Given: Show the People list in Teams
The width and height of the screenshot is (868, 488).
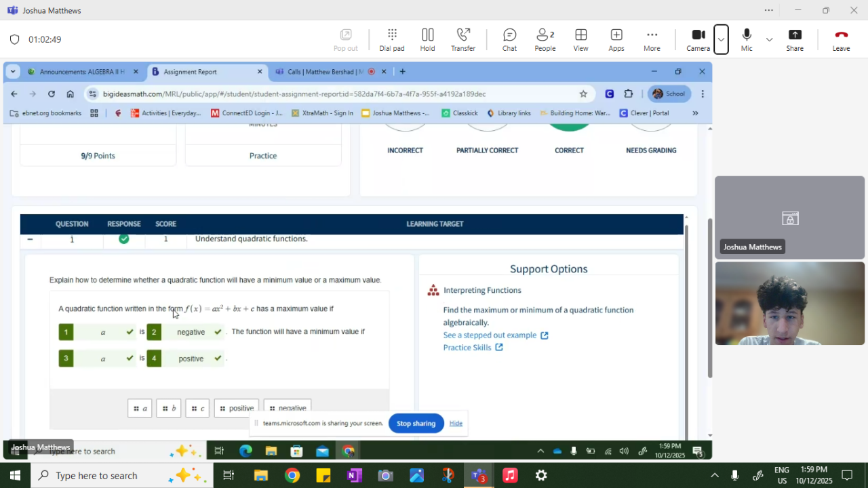Looking at the screenshot, I should click(545, 40).
